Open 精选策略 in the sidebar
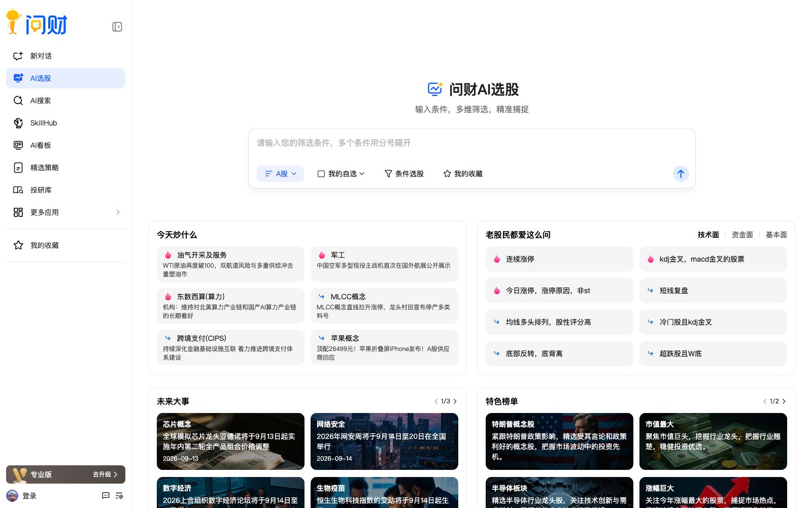The height and width of the screenshot is (508, 812). [65, 168]
